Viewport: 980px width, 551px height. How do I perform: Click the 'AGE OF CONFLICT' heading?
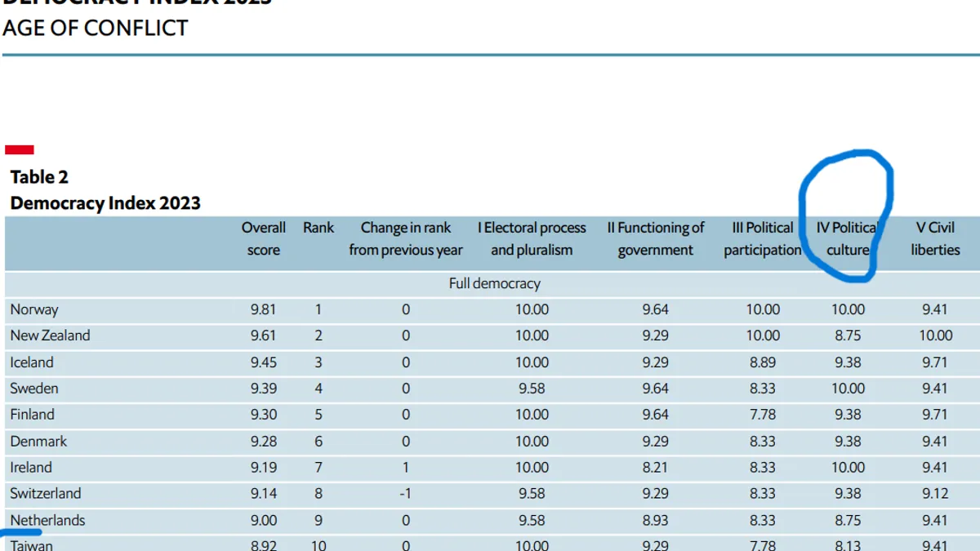tap(95, 28)
